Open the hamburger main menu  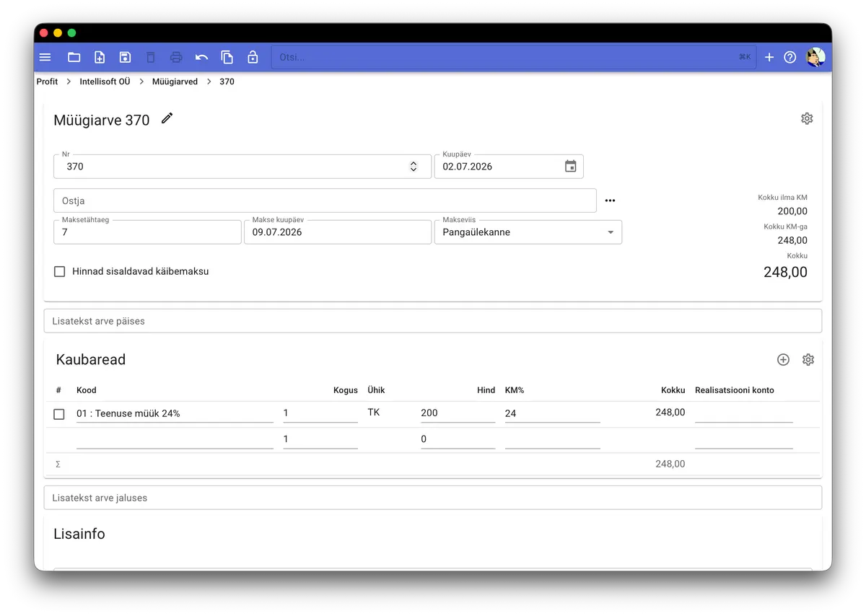pyautogui.click(x=45, y=57)
